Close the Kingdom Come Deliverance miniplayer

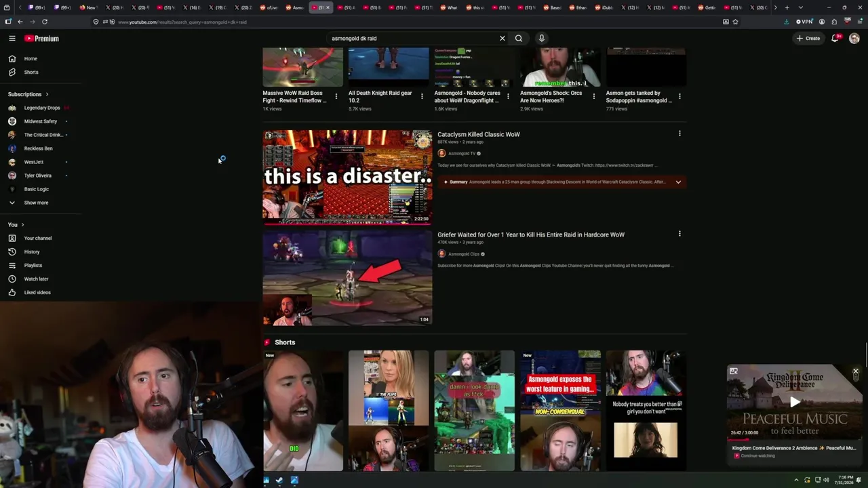pyautogui.click(x=856, y=371)
